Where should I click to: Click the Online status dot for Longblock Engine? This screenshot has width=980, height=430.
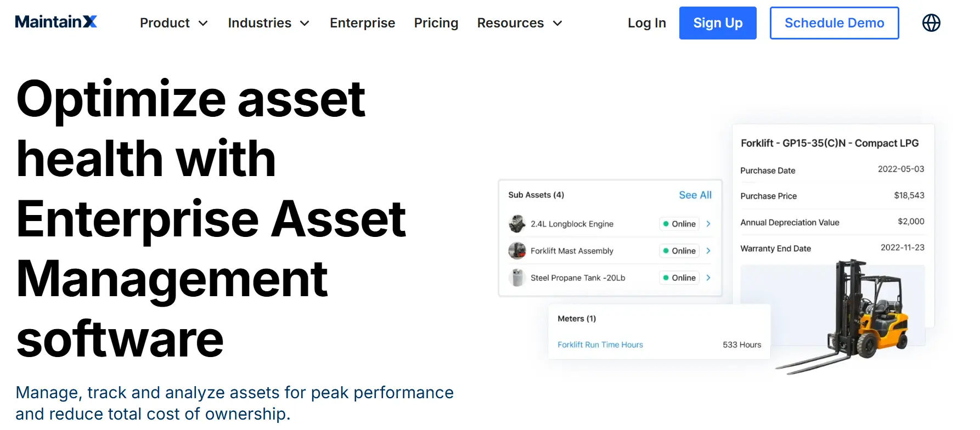[x=666, y=224]
